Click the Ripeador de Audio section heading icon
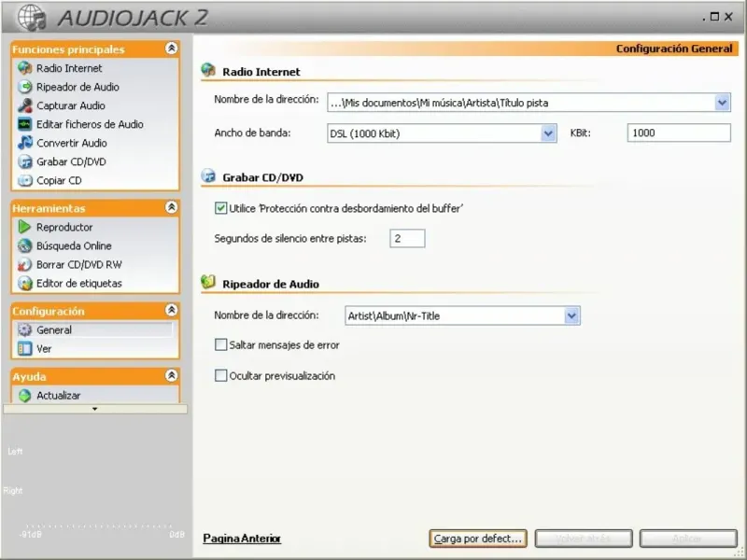The height and width of the screenshot is (560, 747). [x=208, y=283]
